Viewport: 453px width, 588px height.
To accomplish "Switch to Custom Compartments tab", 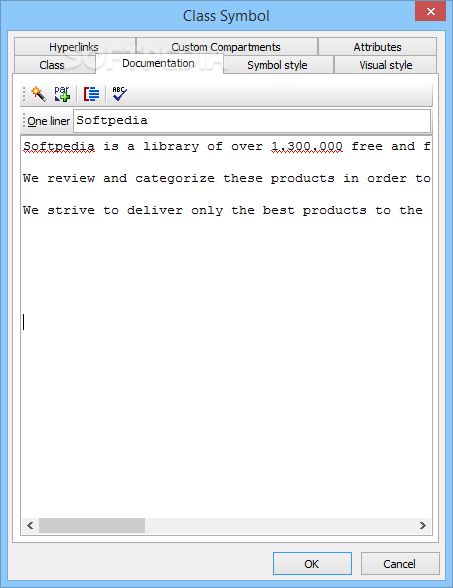I will pyautogui.click(x=226, y=47).
